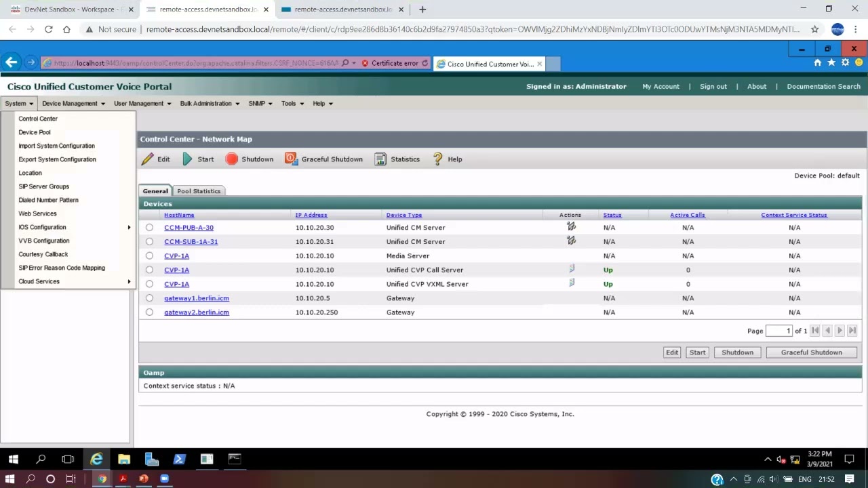Select the CCM-SUB-1A-31 radio button
Viewport: 868px width, 488px height.
(x=149, y=242)
